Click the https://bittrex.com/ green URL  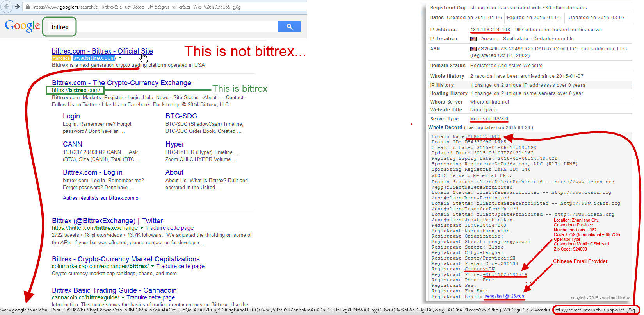click(76, 90)
